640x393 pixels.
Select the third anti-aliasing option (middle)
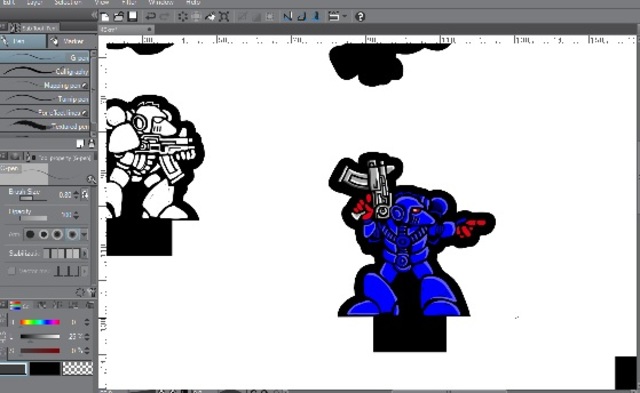click(58, 234)
